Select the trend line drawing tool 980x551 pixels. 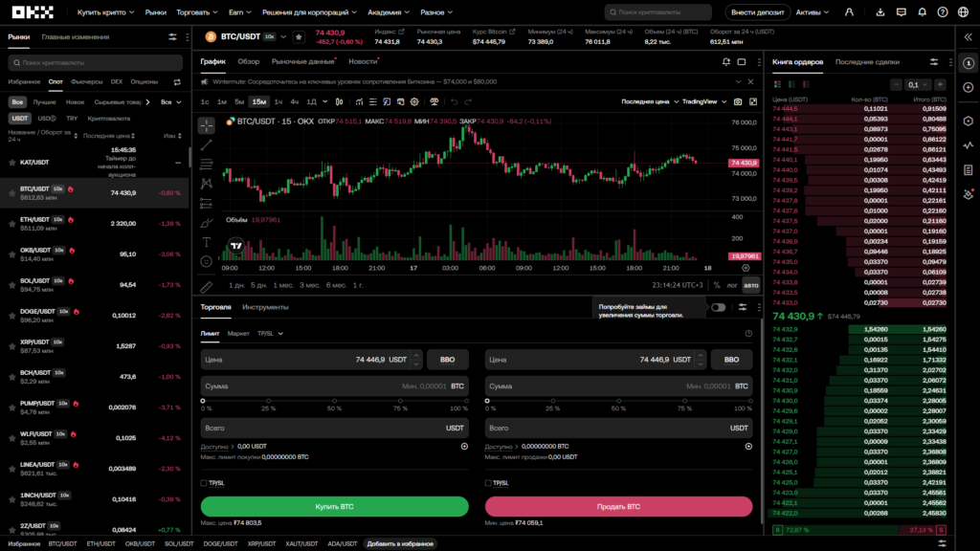pos(207,145)
